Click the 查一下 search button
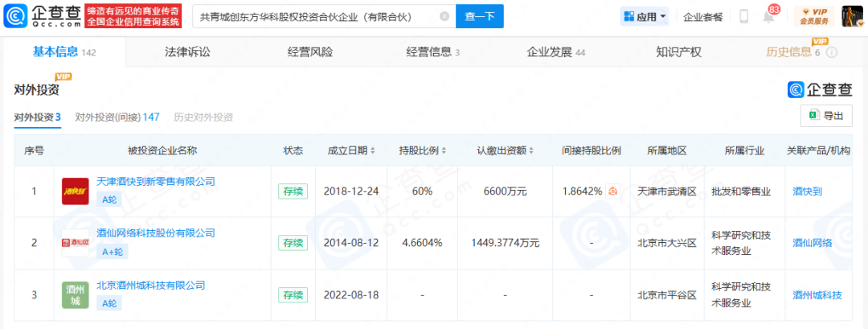Image resolution: width=868 pixels, height=329 pixels. (479, 17)
